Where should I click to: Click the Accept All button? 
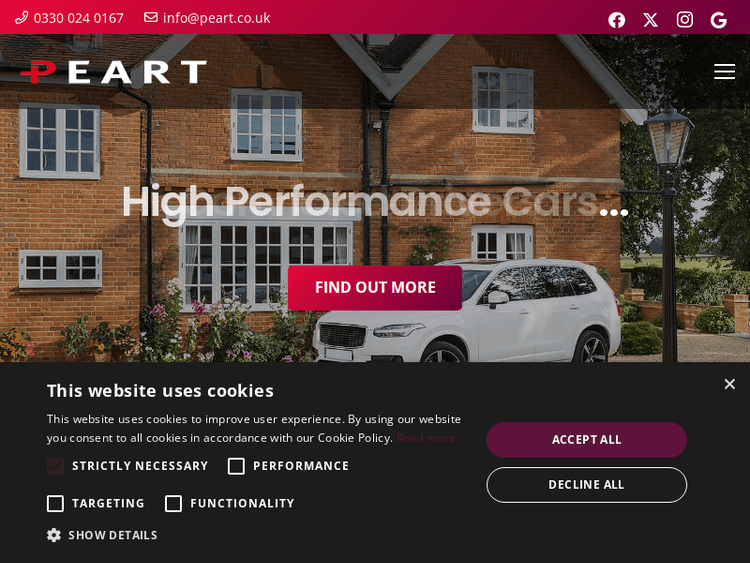pyautogui.click(x=586, y=440)
